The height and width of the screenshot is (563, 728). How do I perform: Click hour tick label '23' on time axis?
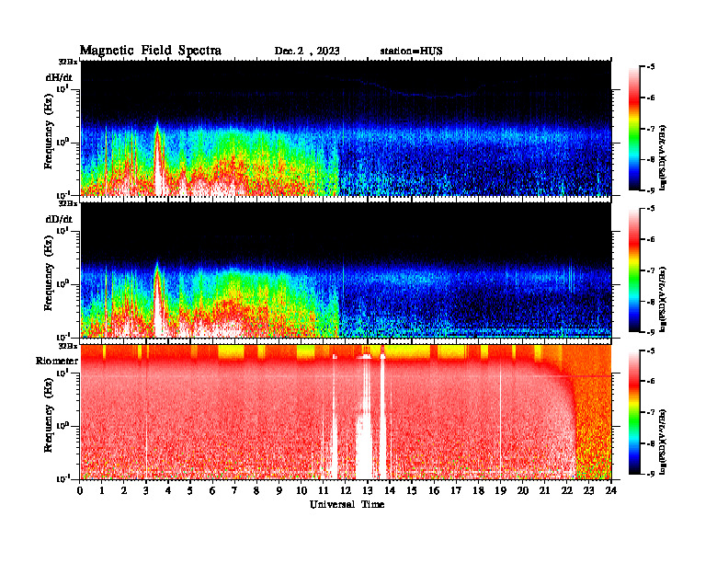tap(588, 490)
